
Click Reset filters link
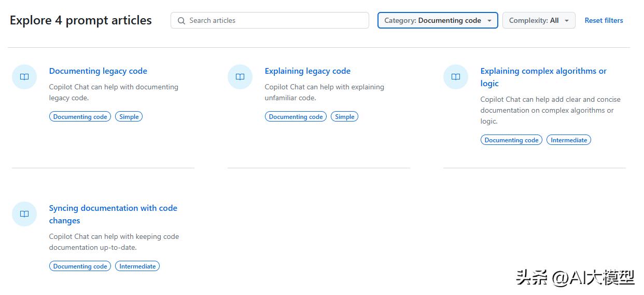point(604,21)
